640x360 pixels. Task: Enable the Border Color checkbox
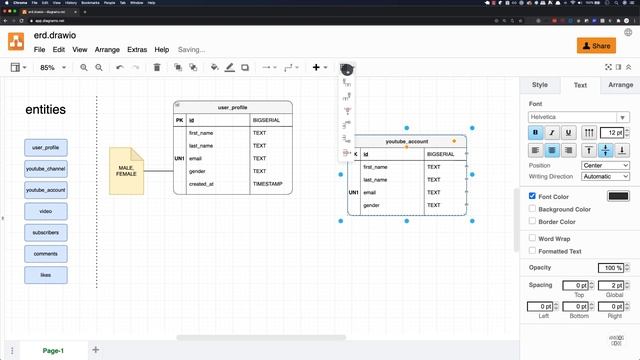(x=532, y=221)
